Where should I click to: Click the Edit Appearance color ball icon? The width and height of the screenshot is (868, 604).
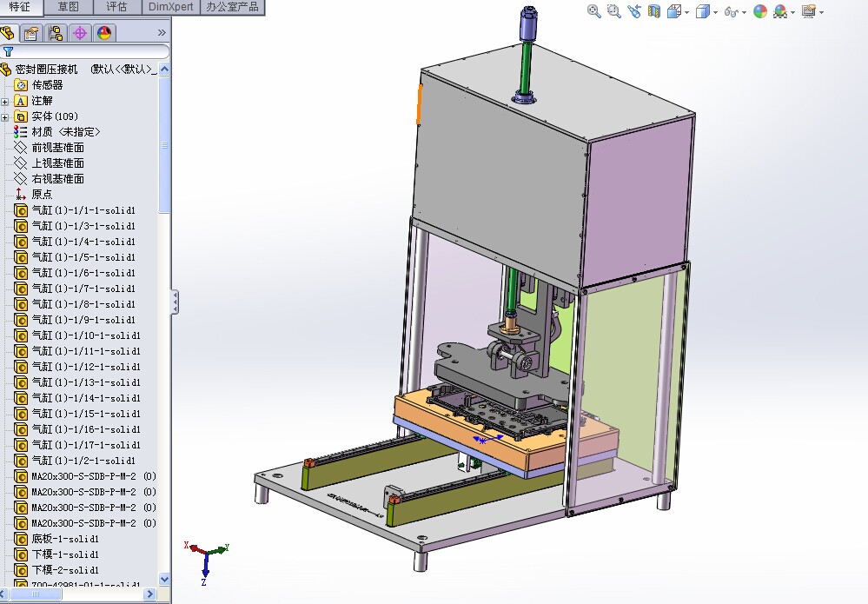pyautogui.click(x=760, y=11)
